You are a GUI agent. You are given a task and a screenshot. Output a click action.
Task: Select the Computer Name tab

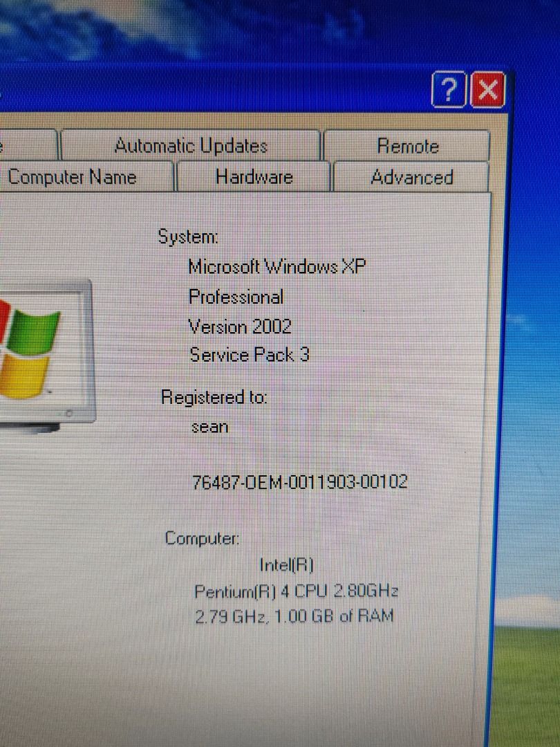tap(72, 177)
